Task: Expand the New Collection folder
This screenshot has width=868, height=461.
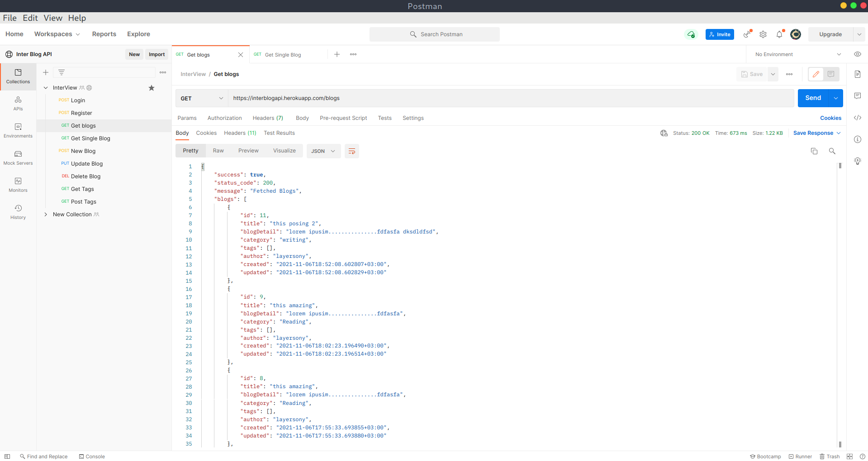Action: pos(46,214)
